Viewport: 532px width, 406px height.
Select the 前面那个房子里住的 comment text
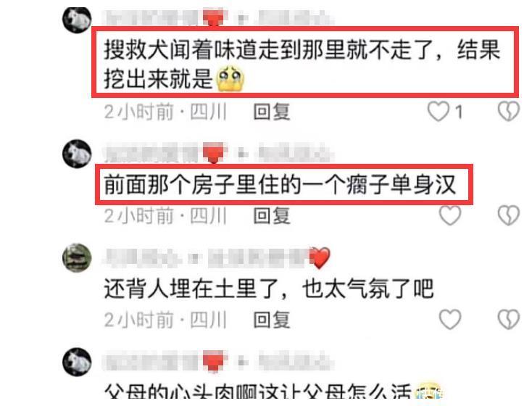[280, 186]
